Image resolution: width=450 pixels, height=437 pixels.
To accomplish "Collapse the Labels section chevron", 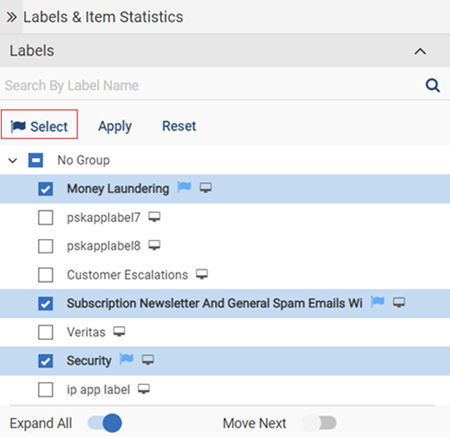I will click(420, 51).
